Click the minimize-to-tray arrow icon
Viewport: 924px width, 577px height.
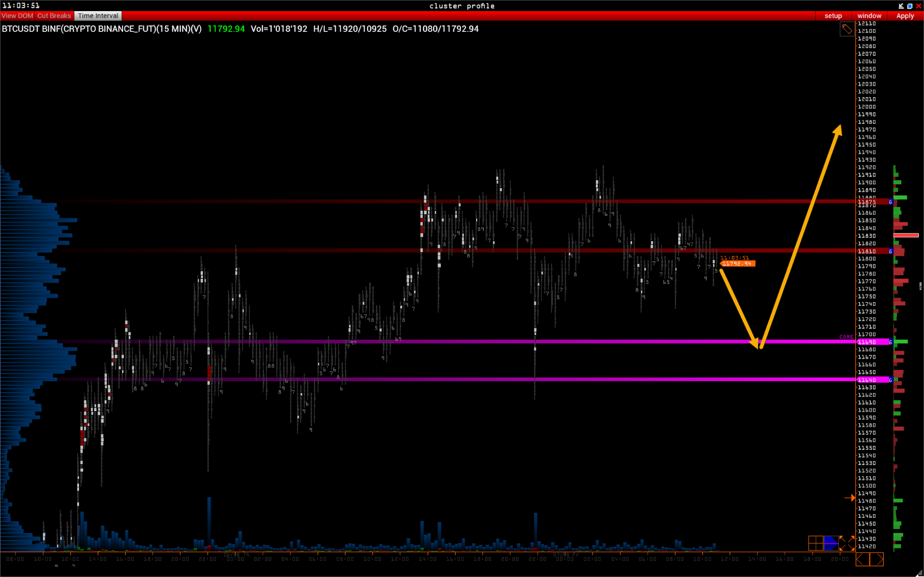[901, 6]
